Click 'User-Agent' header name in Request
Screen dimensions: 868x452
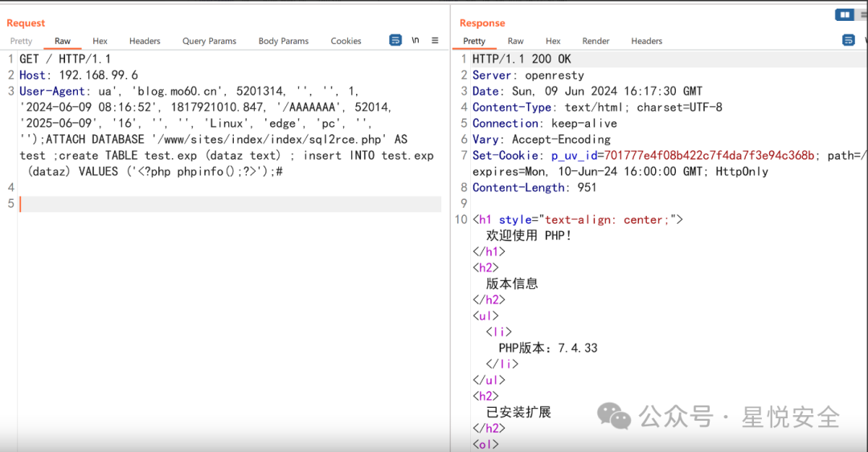coord(52,91)
